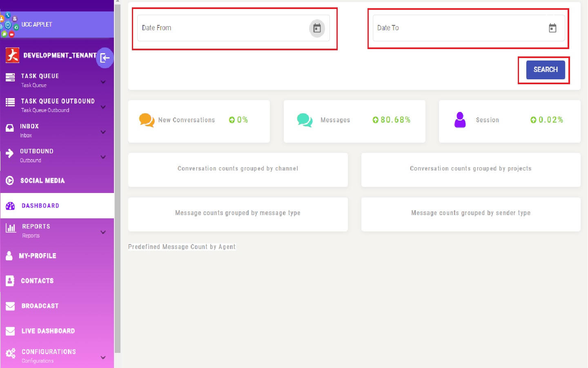Click the New Conversations chat bubble icon
Screen dimensions: 588x368
coord(147,120)
